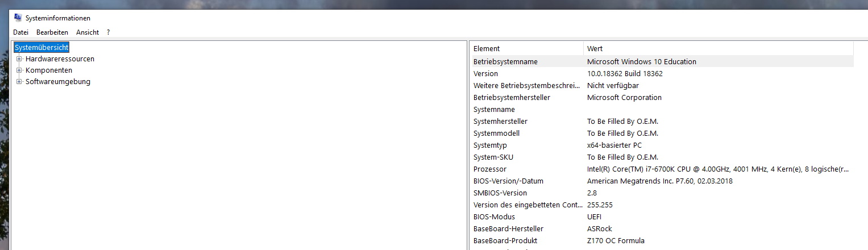The image size is (868, 250).
Task: Select the Komponenten tree item
Action: (49, 70)
